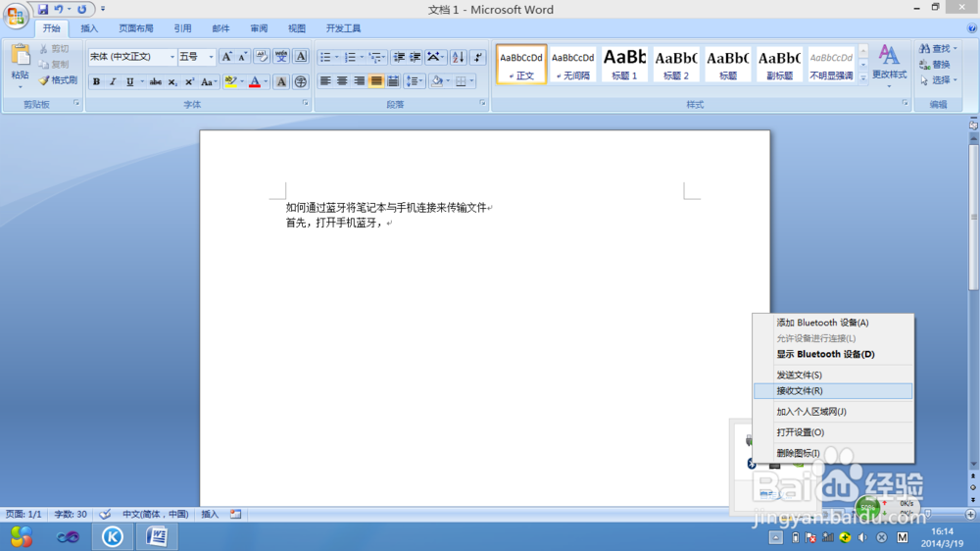Insert enclosed character
The image size is (980, 551).
[x=301, y=82]
